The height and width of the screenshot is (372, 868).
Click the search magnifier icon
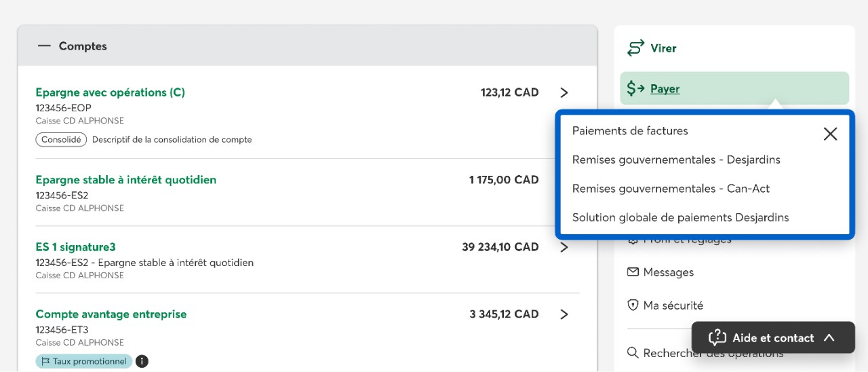coord(633,353)
